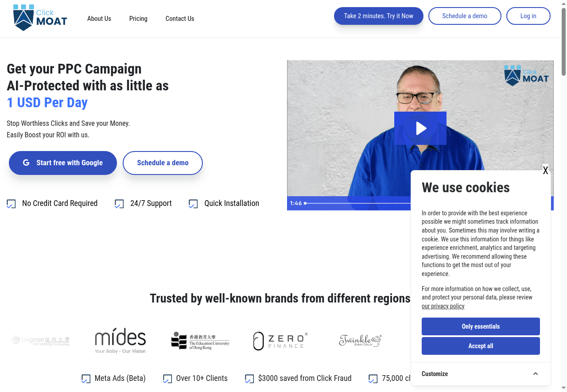
Task: Click checkmark icon beside Quick Installation
Action: [x=193, y=204]
